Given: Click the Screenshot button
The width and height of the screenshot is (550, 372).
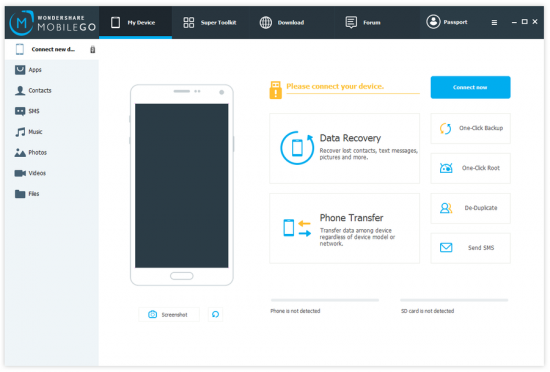Looking at the screenshot, I should pos(169,314).
